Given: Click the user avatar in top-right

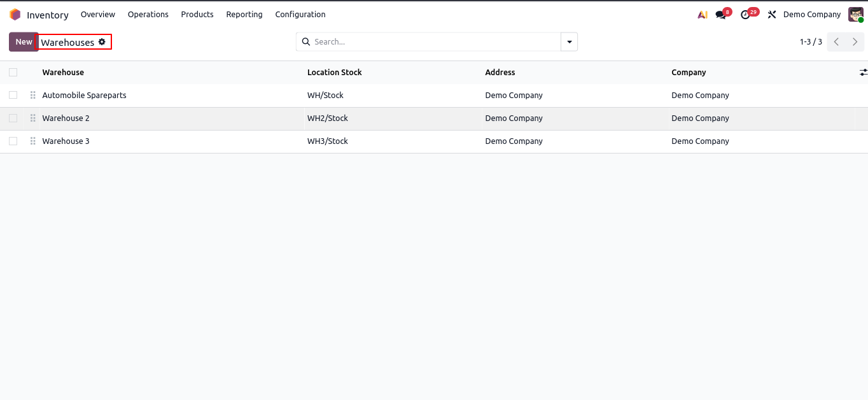Looking at the screenshot, I should pos(855,15).
